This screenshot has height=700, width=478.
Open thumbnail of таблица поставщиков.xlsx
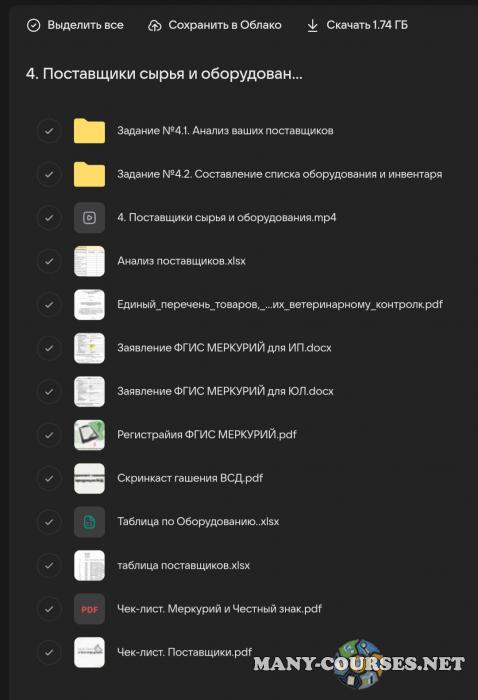[89, 565]
